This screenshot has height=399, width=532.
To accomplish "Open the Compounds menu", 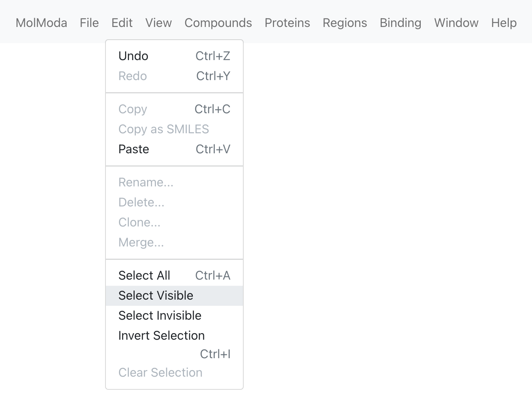I will click(218, 23).
